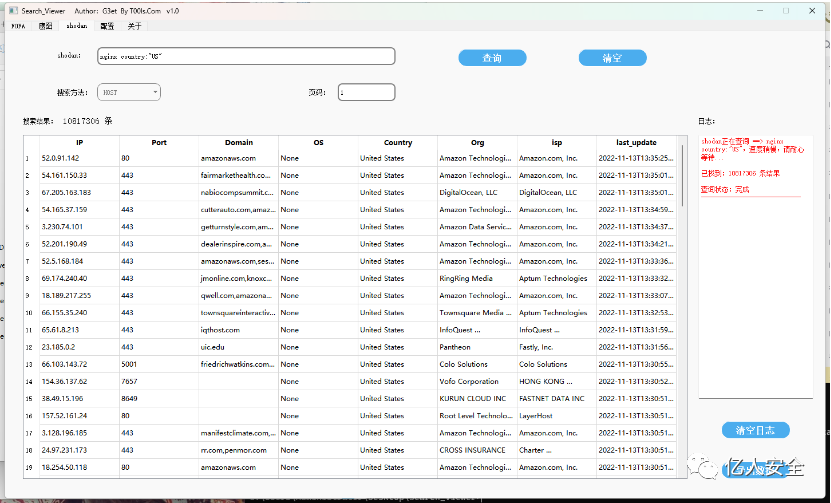Sort by the IP column header
The width and height of the screenshot is (831, 503).
pyautogui.click(x=79, y=143)
